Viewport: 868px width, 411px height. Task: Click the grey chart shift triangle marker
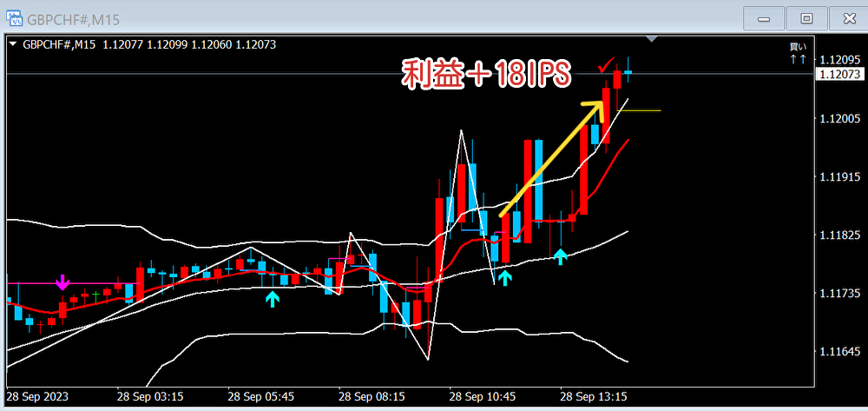coord(652,39)
